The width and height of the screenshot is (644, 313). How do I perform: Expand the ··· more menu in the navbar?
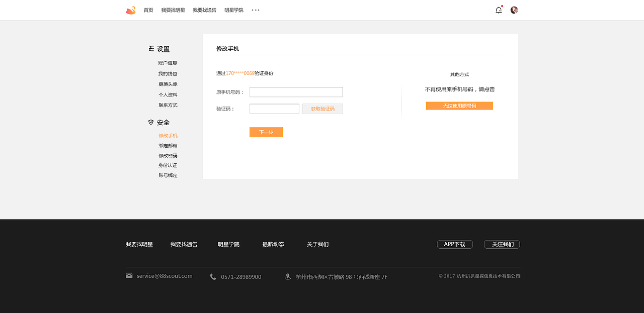[x=255, y=10]
